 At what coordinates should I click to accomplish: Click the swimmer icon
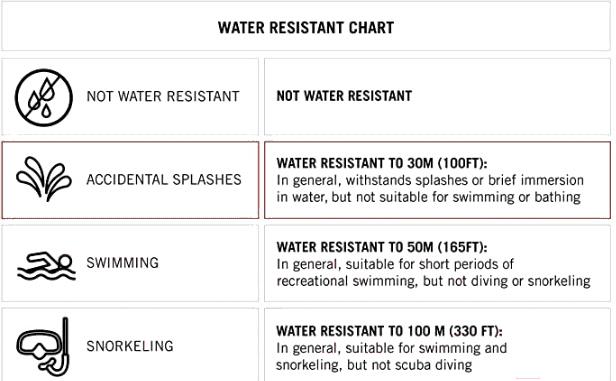(46, 266)
